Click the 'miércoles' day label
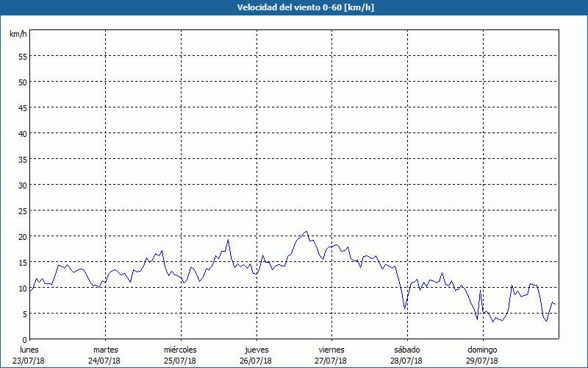Image resolution: width=588 pixels, height=368 pixels. (x=180, y=350)
